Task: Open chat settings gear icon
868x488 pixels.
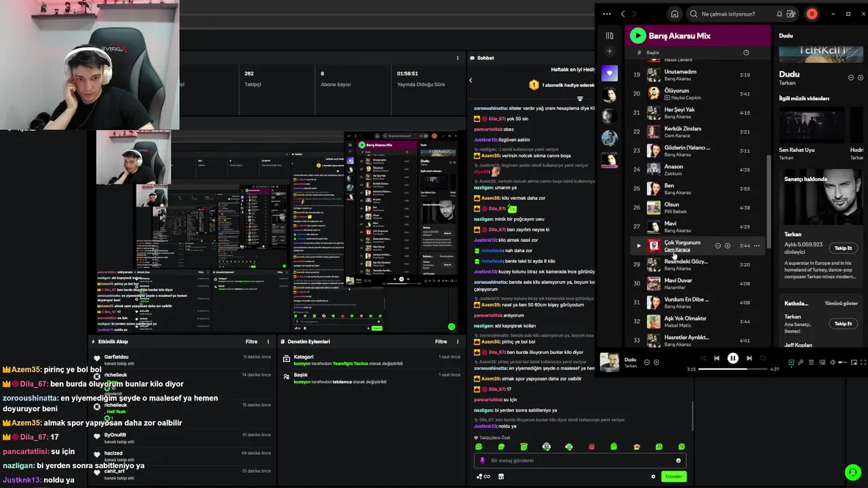Action: tap(653, 476)
